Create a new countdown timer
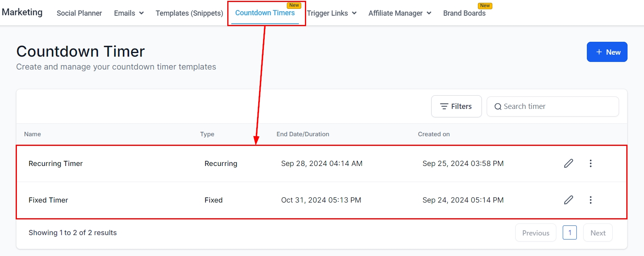 (x=607, y=52)
